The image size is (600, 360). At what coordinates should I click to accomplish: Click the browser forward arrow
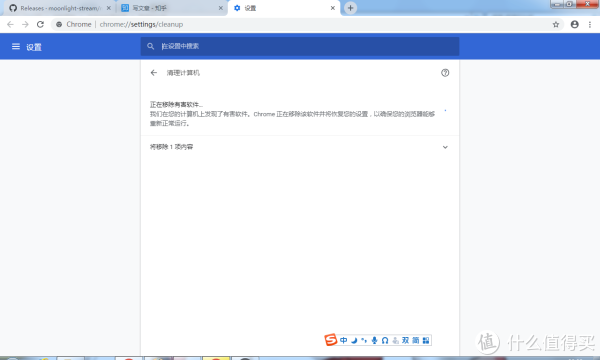[x=25, y=24]
